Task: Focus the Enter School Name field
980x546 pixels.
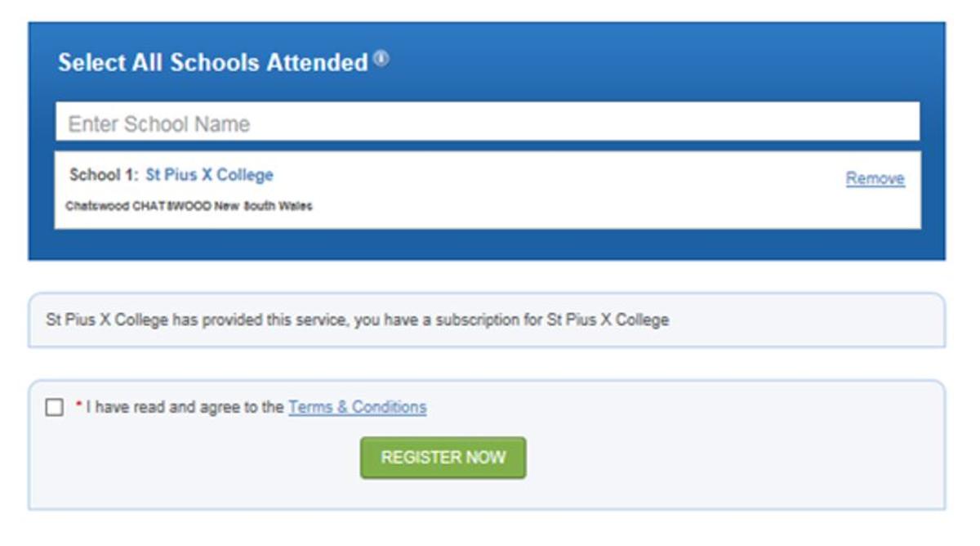Action: 488,122
